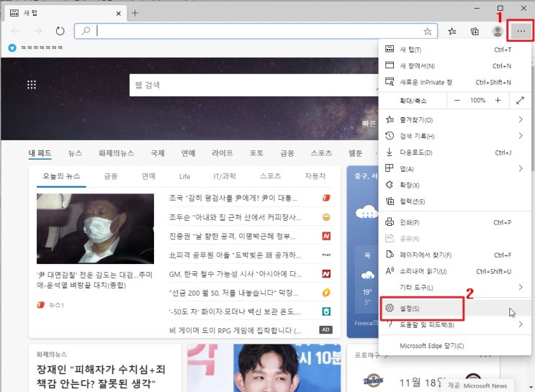Open 다운로드(D) from the menu
Viewport: 535px width, 392px height.
[x=454, y=152]
